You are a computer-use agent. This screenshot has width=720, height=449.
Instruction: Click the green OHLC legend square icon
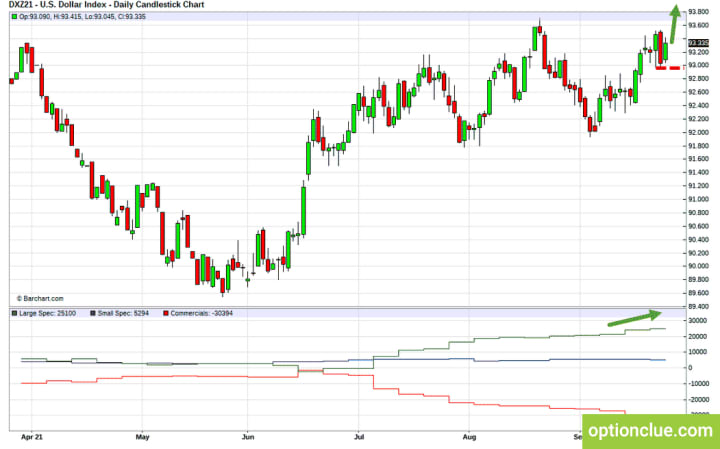point(15,17)
